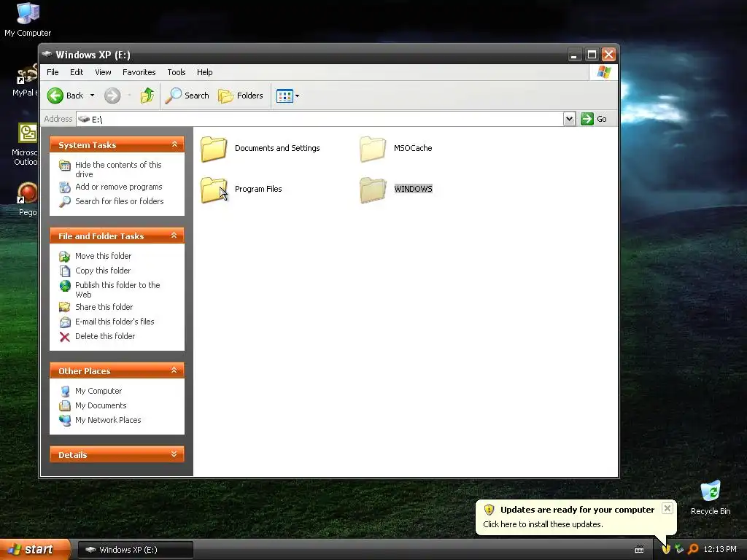Click the Updates are ready balloon text

578,510
